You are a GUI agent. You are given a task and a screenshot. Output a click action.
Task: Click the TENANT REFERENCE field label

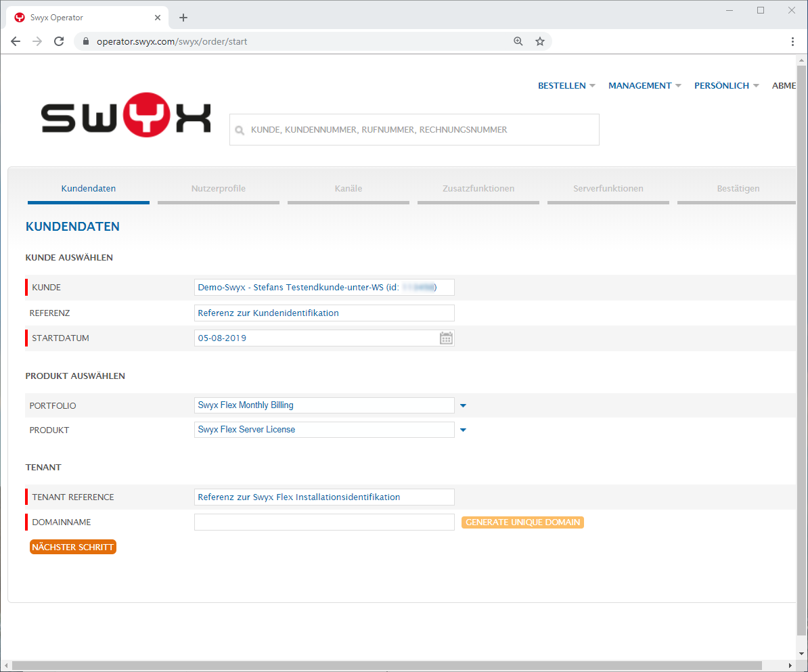(73, 497)
